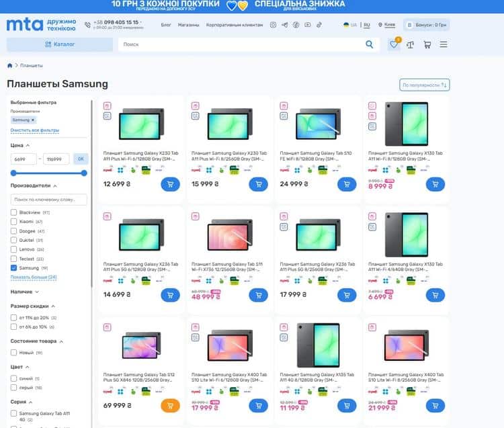The height and width of the screenshot is (428, 504).
Task: Check the 6% to 10% discount filter
Action: point(13,327)
